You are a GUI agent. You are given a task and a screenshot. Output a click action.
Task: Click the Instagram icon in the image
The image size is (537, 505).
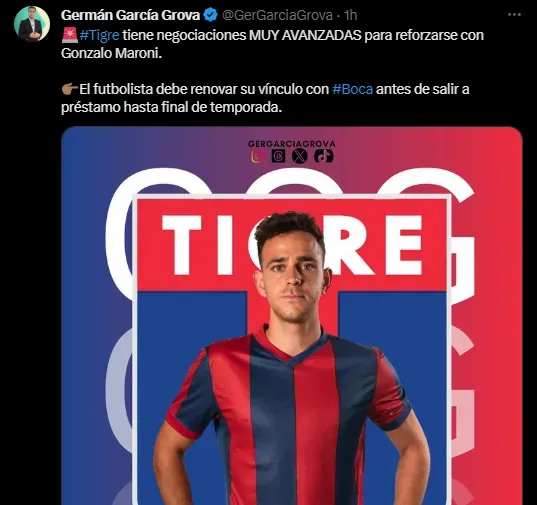[x=258, y=156]
